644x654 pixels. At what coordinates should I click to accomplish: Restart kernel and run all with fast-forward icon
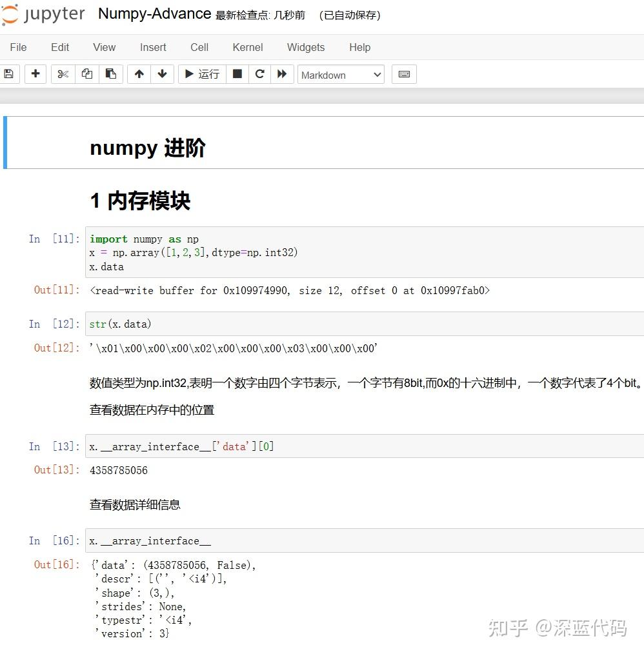[x=283, y=74]
